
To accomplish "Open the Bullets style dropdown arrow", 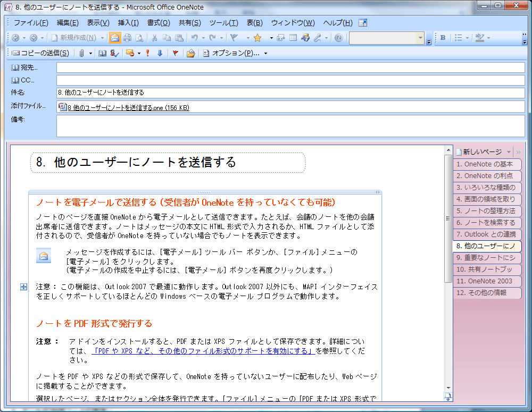I will point(467,38).
